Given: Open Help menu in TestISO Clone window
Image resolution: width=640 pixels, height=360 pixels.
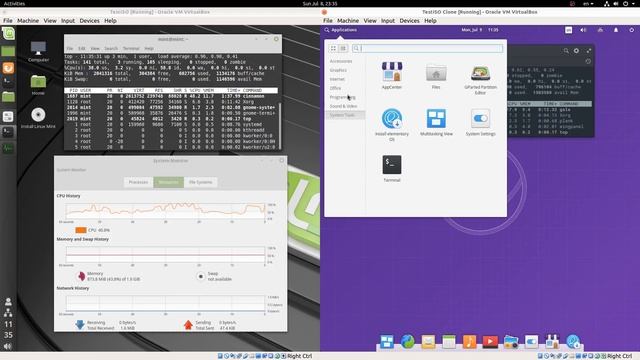Looking at the screenshot, I should 430,20.
